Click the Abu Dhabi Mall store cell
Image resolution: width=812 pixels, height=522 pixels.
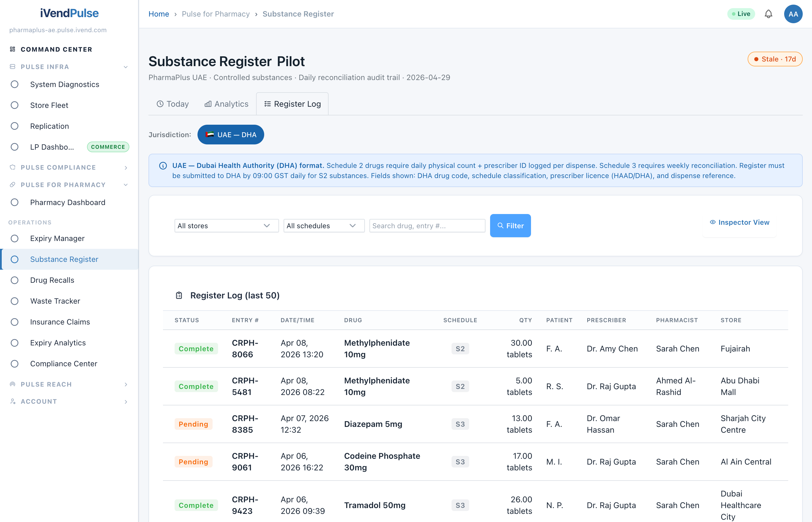[x=740, y=386]
